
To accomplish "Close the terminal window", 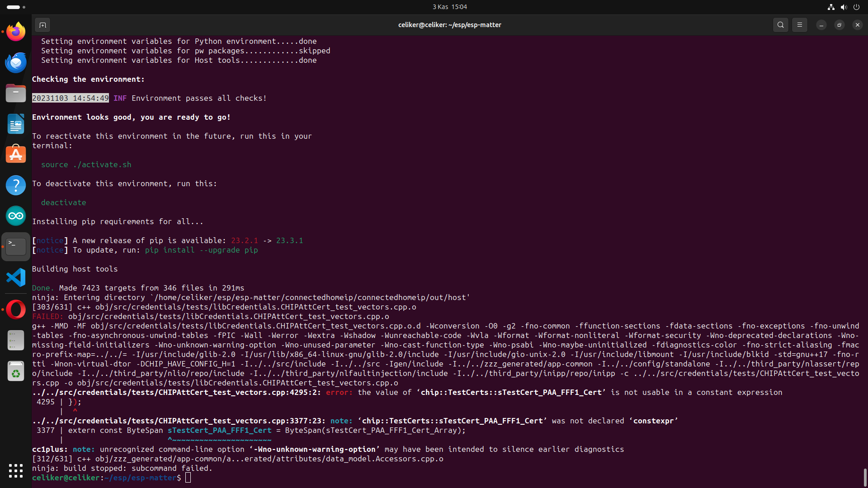I will click(x=858, y=25).
